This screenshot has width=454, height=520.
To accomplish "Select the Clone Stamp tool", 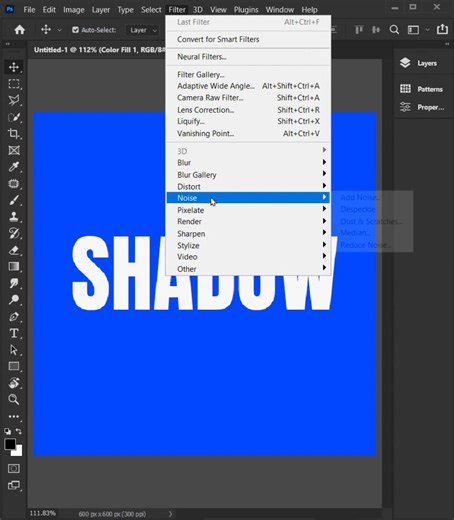I will point(14,217).
